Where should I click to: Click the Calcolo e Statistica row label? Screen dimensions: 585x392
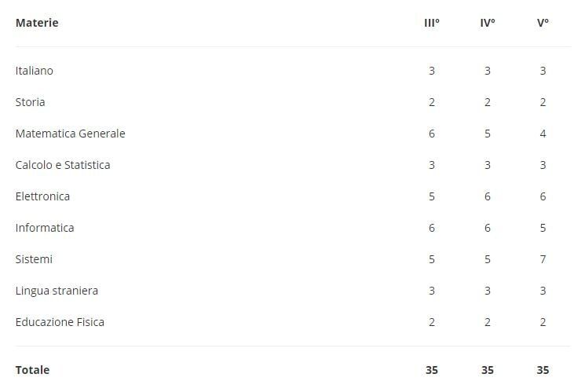[x=63, y=165]
